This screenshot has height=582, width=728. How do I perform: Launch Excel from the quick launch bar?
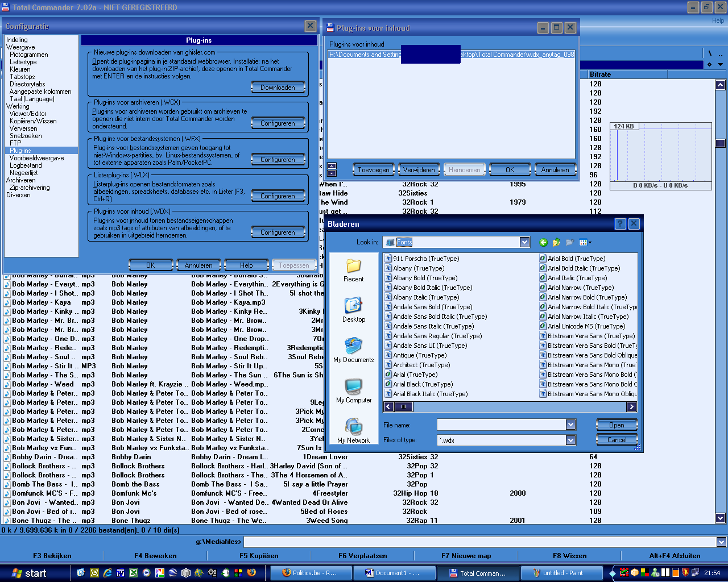[x=134, y=573]
